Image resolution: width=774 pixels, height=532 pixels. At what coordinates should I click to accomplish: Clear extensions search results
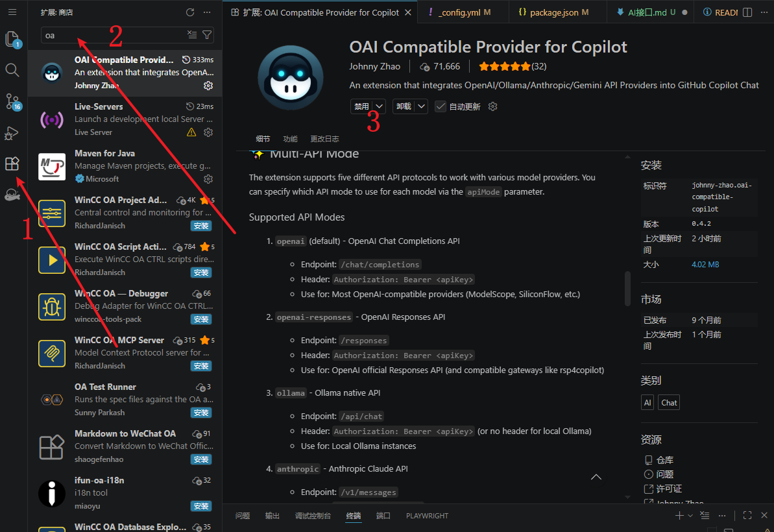pyautogui.click(x=192, y=34)
